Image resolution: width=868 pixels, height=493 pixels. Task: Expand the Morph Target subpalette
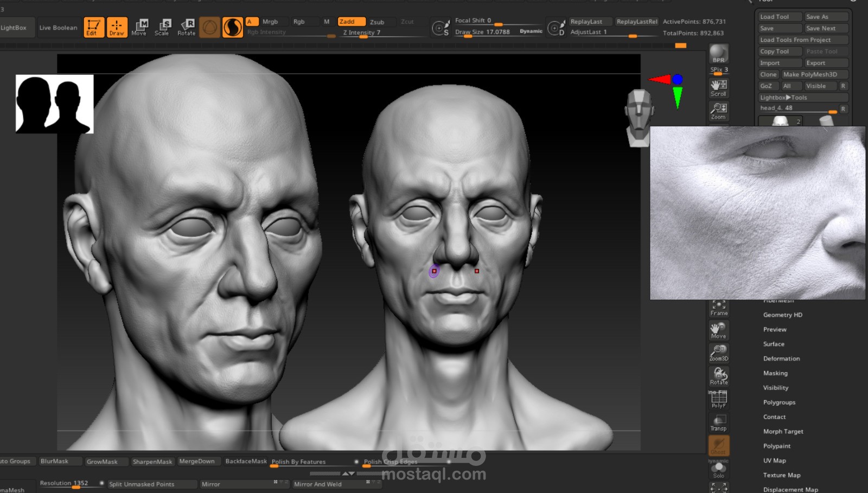[783, 432]
